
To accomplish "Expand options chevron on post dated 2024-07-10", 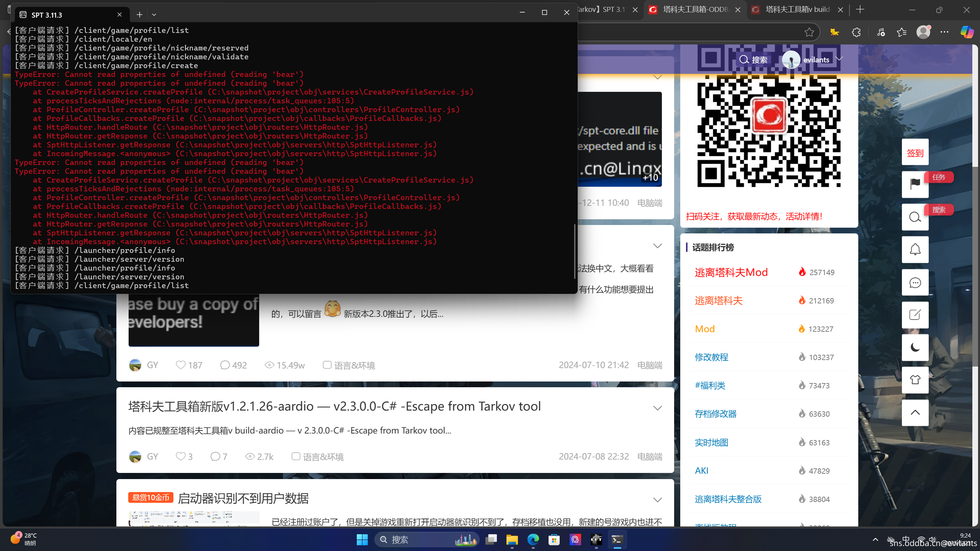I will click(657, 246).
